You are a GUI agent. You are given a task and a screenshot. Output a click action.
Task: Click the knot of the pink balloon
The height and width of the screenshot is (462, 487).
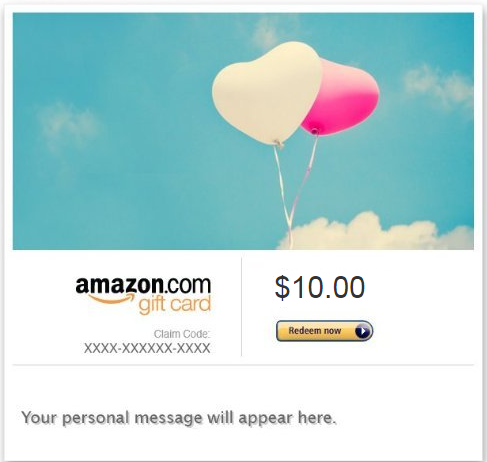pos(314,132)
